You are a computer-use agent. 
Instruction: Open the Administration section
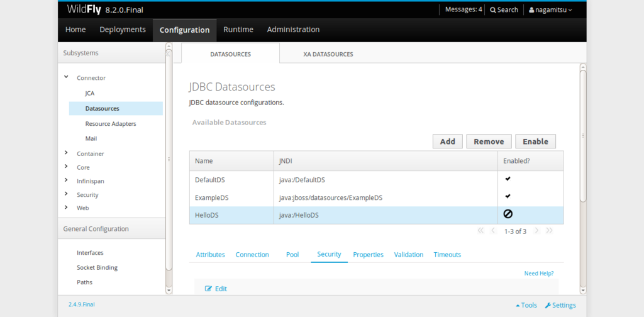(x=293, y=30)
